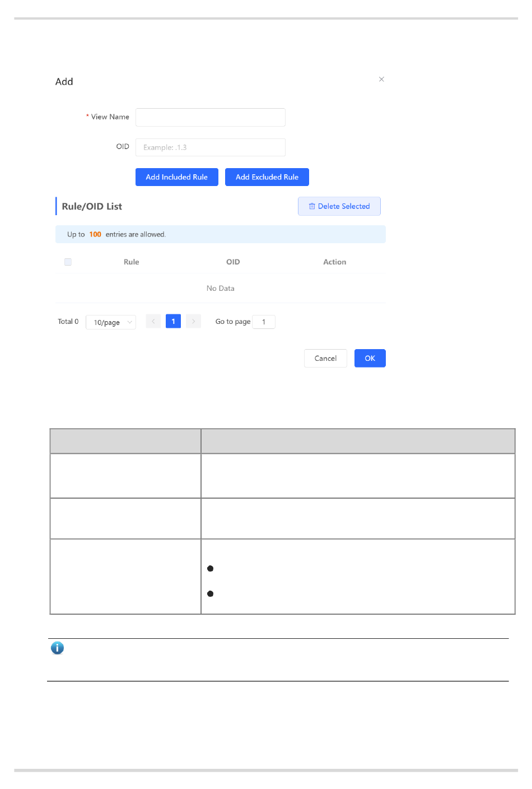The width and height of the screenshot is (532, 789).
Task: Click the Rule column header
Action: pyautogui.click(x=132, y=262)
